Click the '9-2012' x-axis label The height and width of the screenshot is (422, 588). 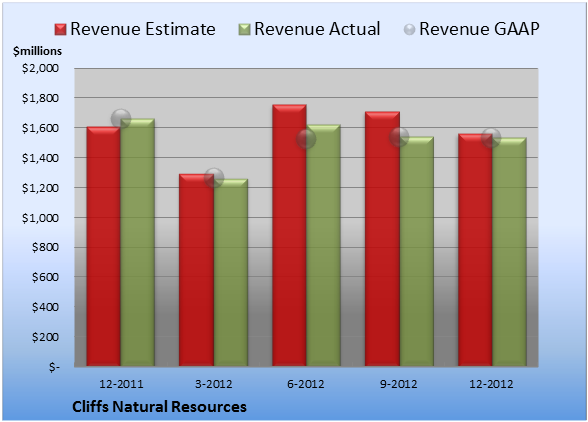click(399, 384)
